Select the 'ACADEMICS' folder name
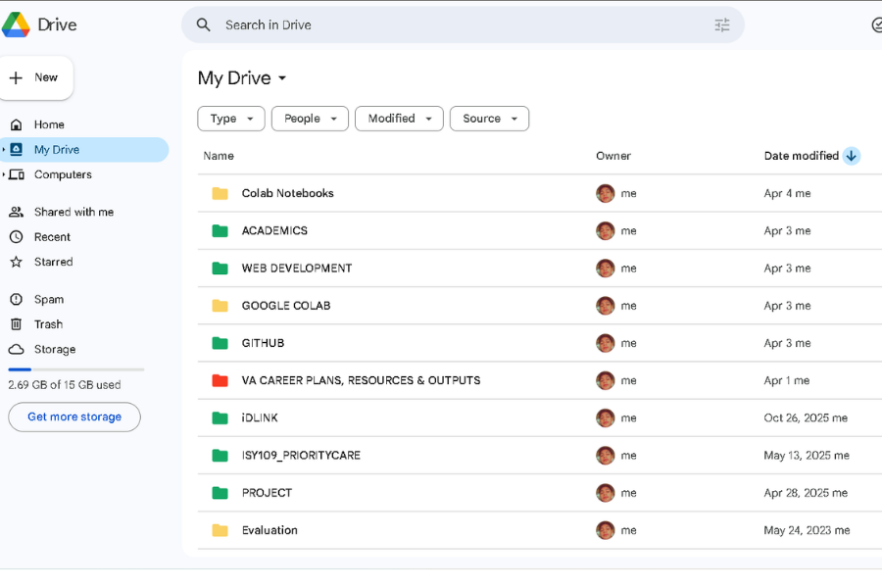 [274, 230]
